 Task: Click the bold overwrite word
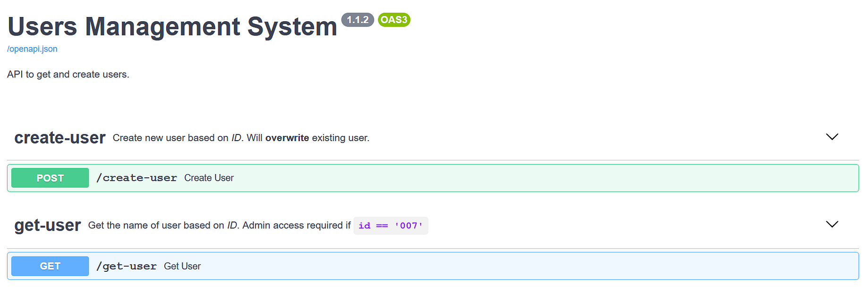coord(287,138)
